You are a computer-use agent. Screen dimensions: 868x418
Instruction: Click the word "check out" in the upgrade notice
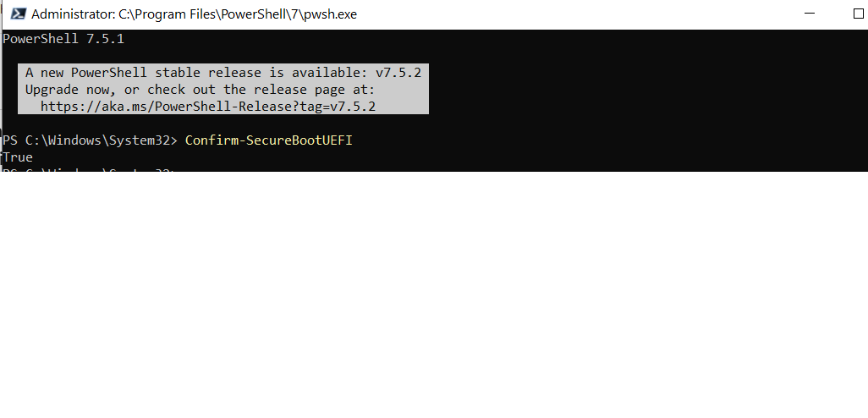pyautogui.click(x=182, y=90)
